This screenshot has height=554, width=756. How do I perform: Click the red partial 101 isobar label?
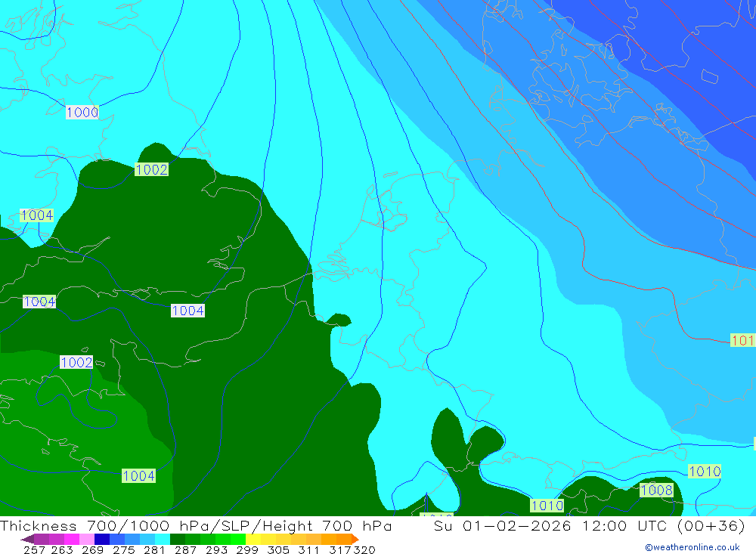pos(743,340)
